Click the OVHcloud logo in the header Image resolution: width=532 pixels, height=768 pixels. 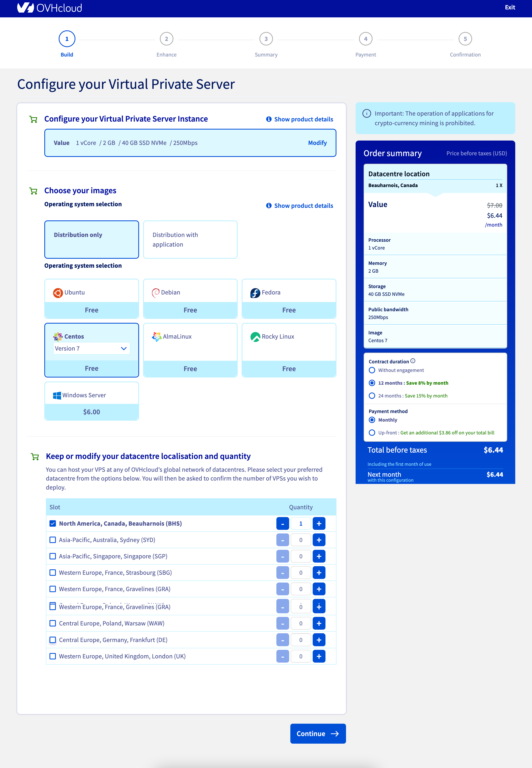click(49, 7)
